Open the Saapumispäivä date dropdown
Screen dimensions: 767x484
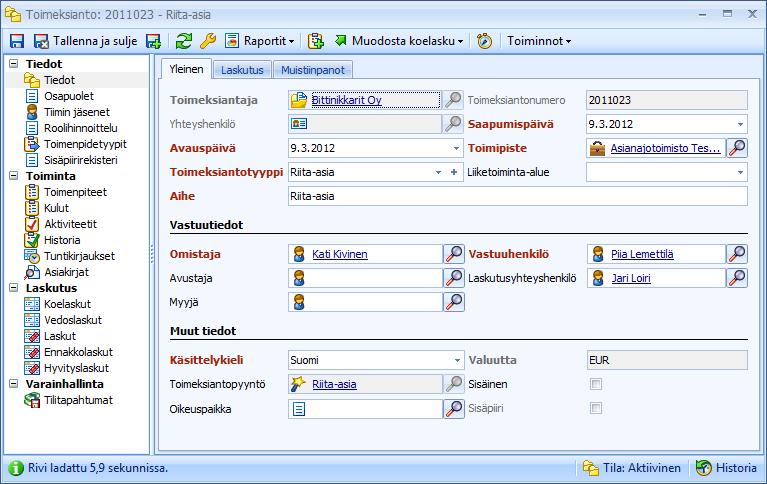(x=740, y=124)
